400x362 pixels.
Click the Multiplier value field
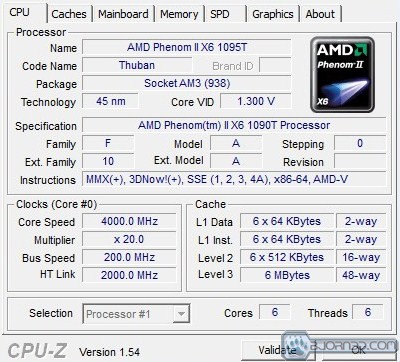tap(129, 239)
